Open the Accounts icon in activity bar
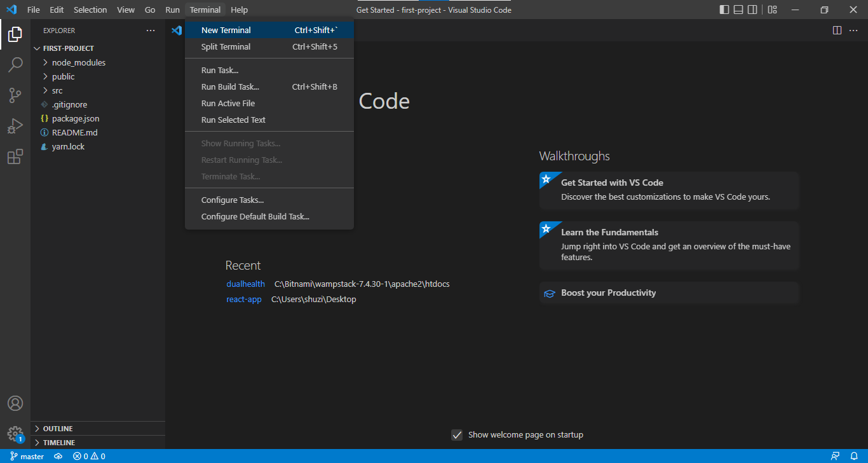This screenshot has width=868, height=463. pos(15,403)
